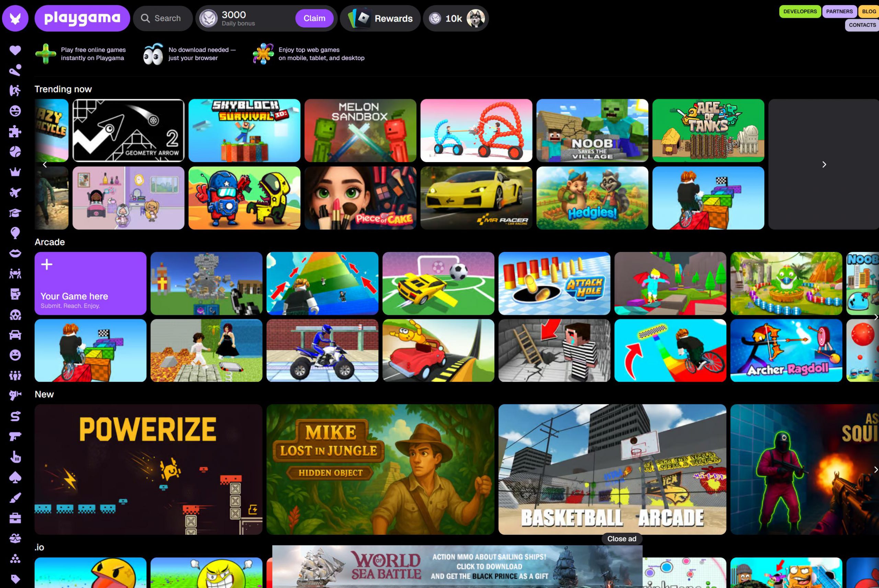Select the tennis ball sports category
The height and width of the screenshot is (588, 879).
point(15,151)
